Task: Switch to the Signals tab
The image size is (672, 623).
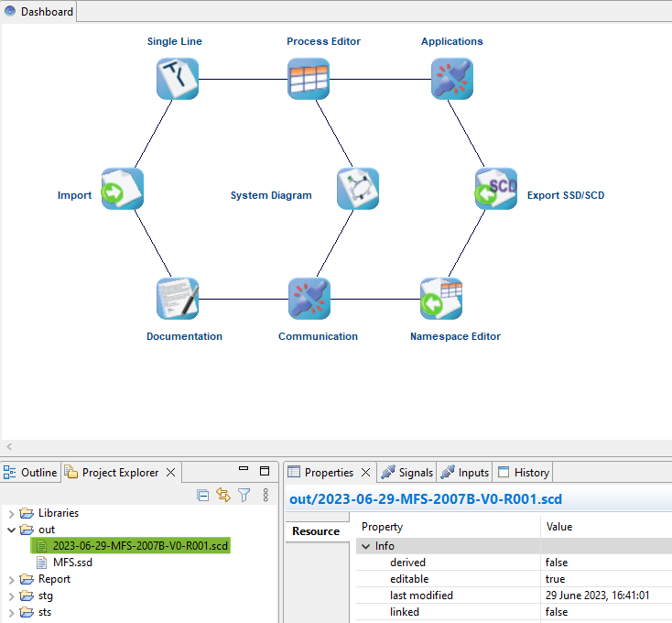Action: (x=407, y=473)
